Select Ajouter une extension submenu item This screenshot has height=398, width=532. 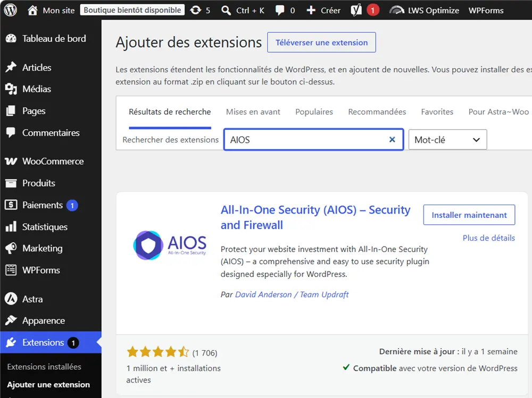[48, 385]
